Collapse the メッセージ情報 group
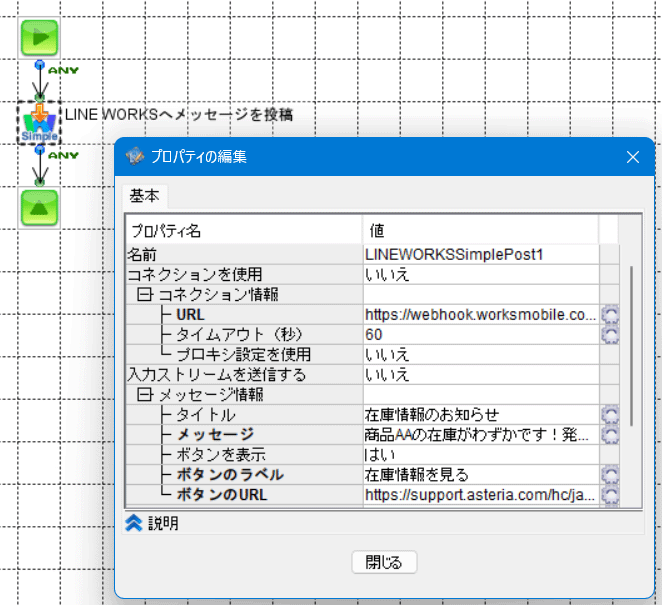Screen dimensions: 662x605 144,395
